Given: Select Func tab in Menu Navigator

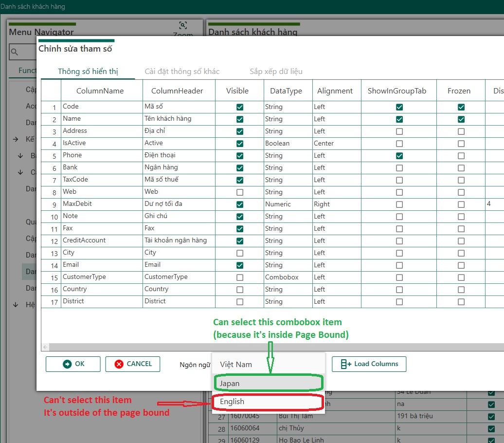Looking at the screenshot, I should [x=27, y=71].
